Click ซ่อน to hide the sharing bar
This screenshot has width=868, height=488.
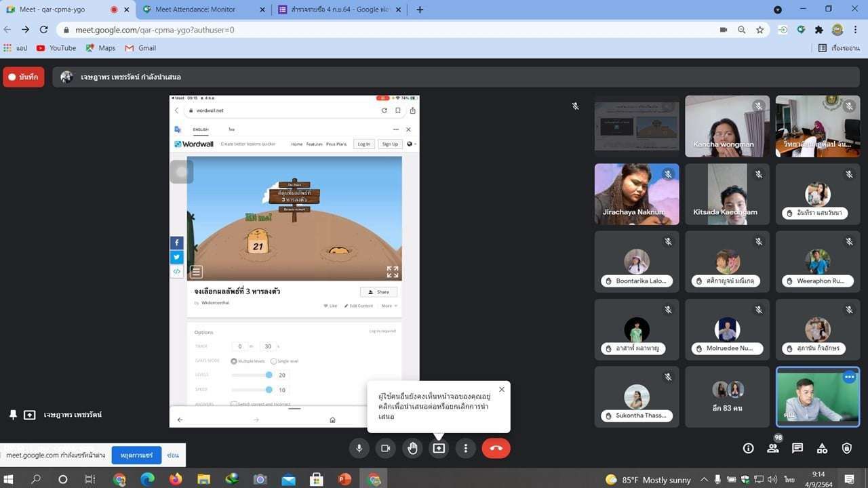pos(173,455)
